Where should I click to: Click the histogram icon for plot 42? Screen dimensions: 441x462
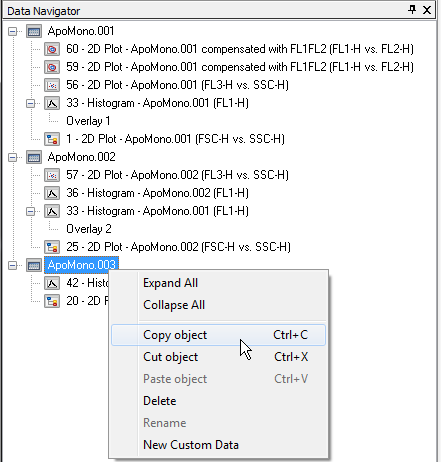pos(52,284)
